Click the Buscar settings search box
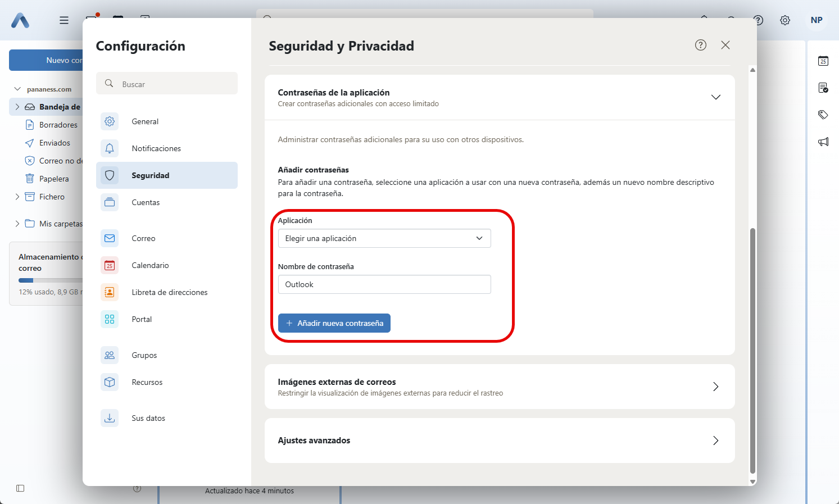 (167, 84)
